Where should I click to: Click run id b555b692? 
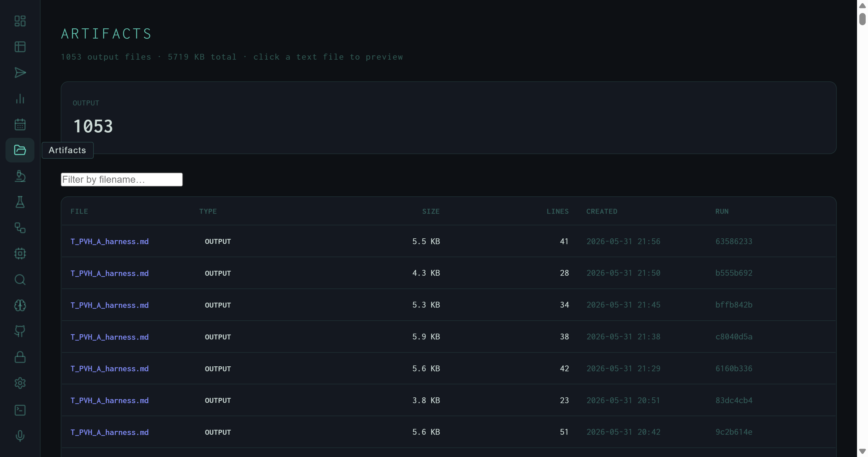733,273
